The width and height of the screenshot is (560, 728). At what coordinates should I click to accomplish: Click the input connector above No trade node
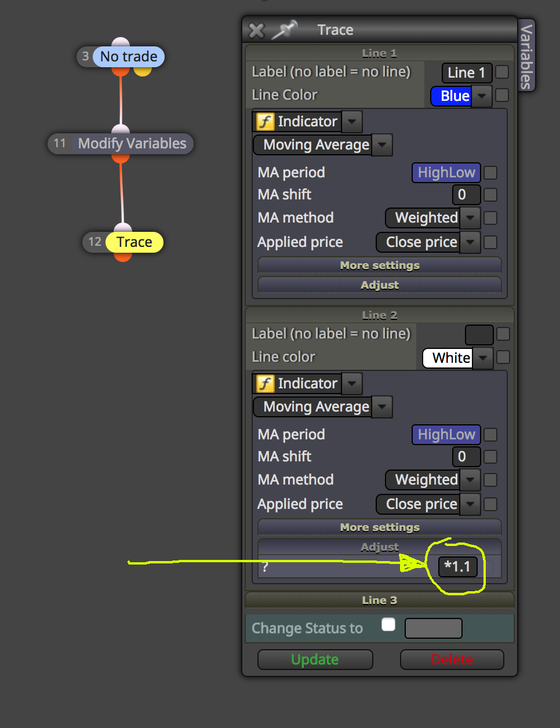pos(121,42)
